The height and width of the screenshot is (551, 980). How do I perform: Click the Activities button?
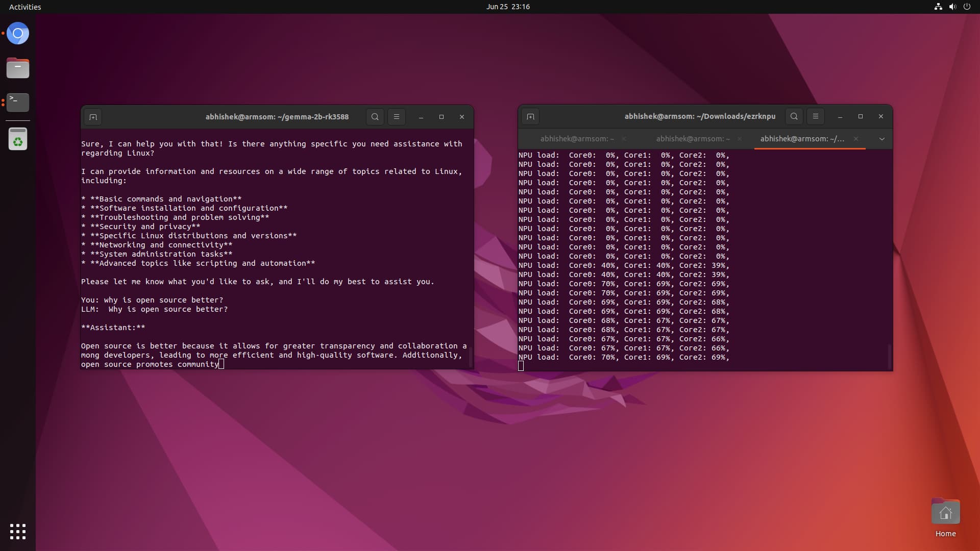click(x=25, y=7)
